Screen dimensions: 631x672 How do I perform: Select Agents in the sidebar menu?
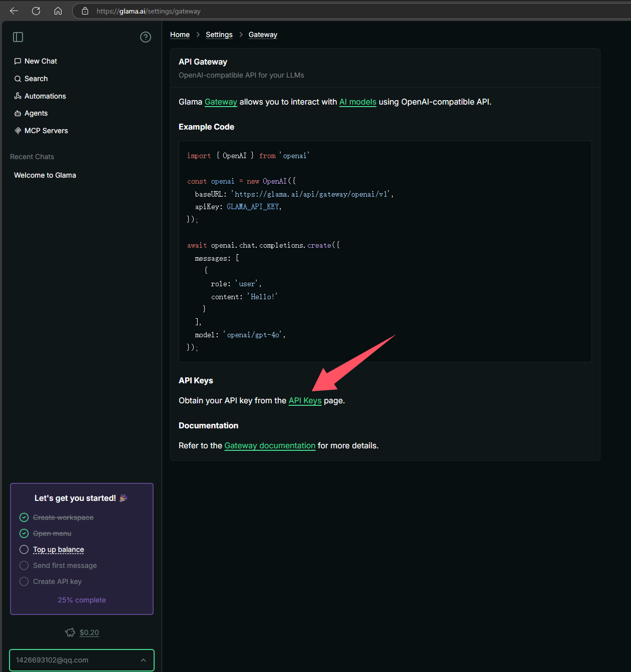click(x=36, y=113)
